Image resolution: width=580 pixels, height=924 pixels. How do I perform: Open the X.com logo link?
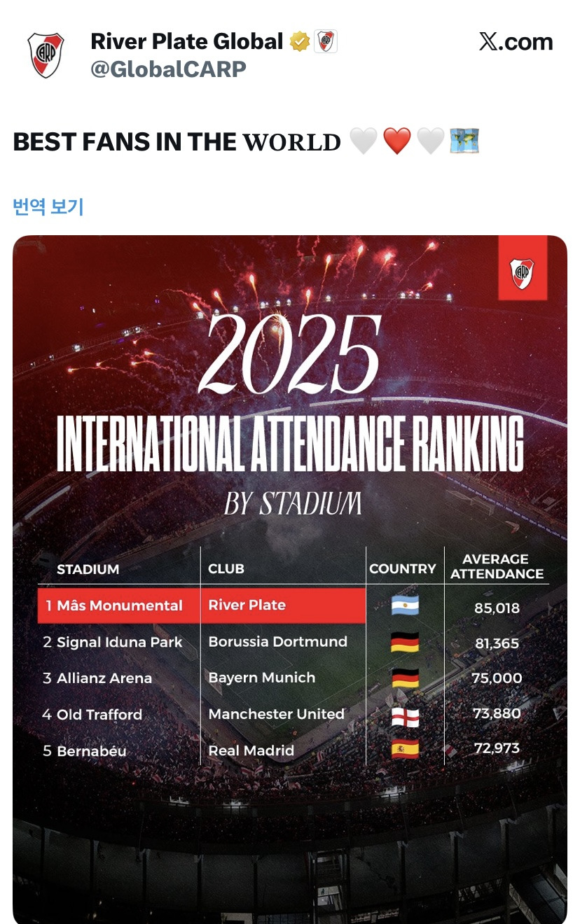[516, 42]
